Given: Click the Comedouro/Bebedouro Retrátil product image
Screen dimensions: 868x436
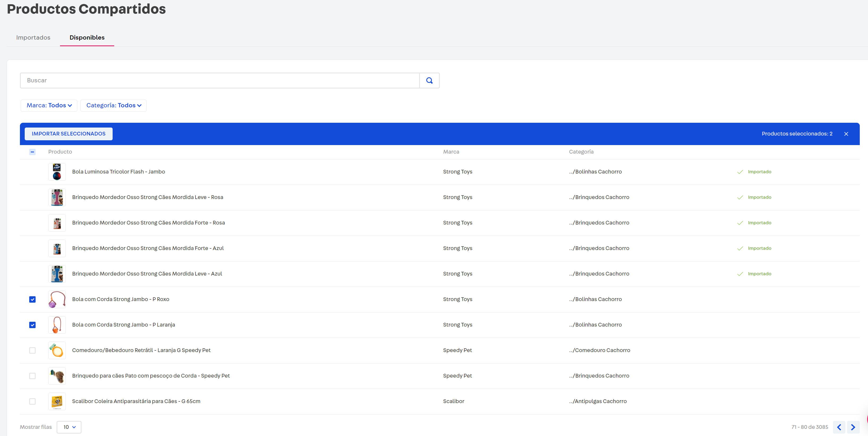Looking at the screenshot, I should [x=57, y=350].
